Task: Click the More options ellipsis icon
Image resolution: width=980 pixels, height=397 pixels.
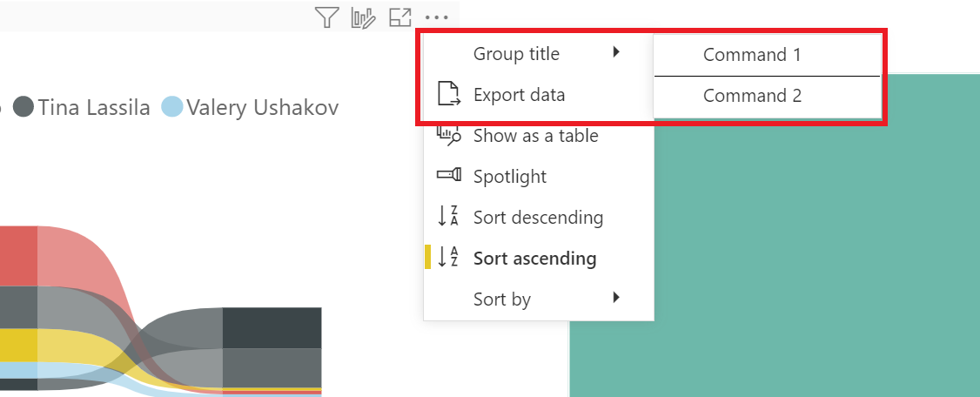Action: (435, 17)
